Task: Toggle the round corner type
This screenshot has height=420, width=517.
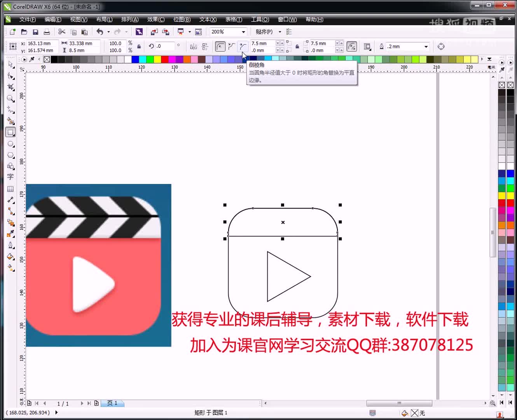Action: [x=220, y=47]
